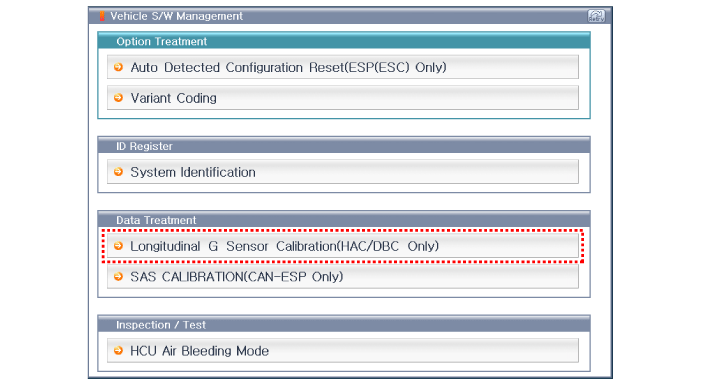Image resolution: width=701 pixels, height=386 pixels.
Task: Click orange arrow beside Longitudinal G Sensor Calibration
Action: [x=118, y=246]
